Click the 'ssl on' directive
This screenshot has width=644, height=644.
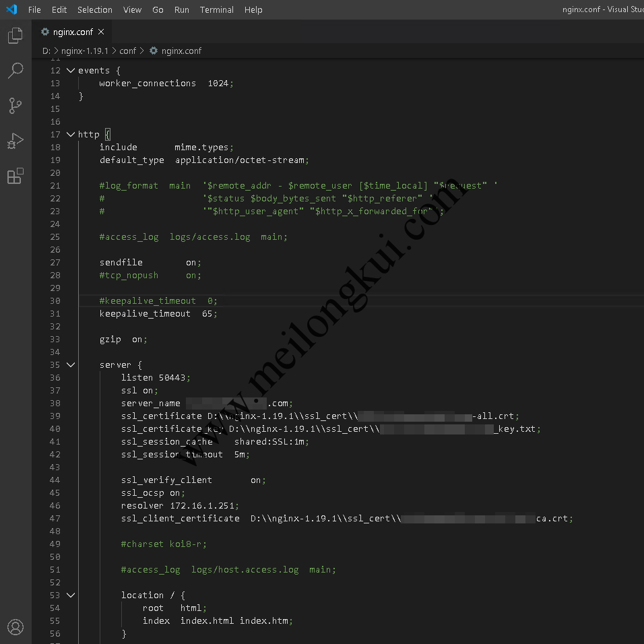[139, 390]
